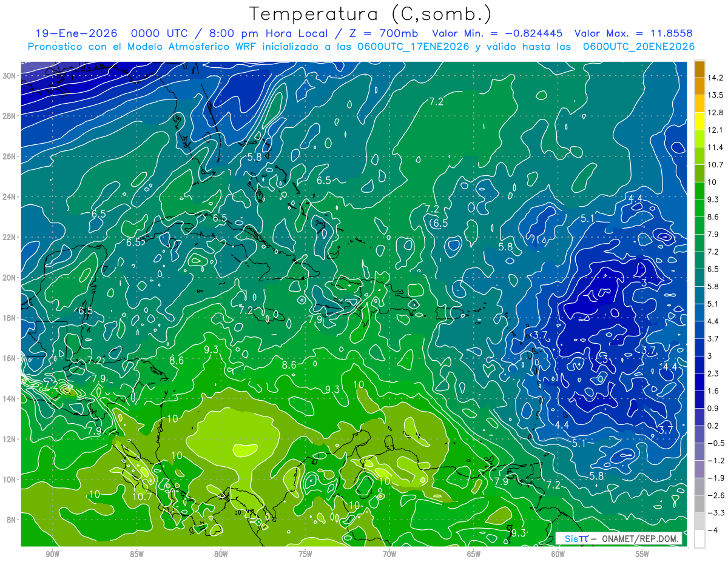The width and height of the screenshot is (728, 562).
Task: Click the "Valor Min. = -0.824445" text
Action: click(x=497, y=33)
